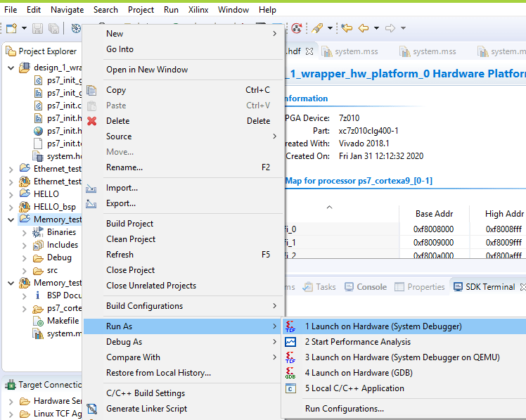Select Launch on Hardware (System Debugger)
This screenshot has height=420, width=526.
point(383,326)
